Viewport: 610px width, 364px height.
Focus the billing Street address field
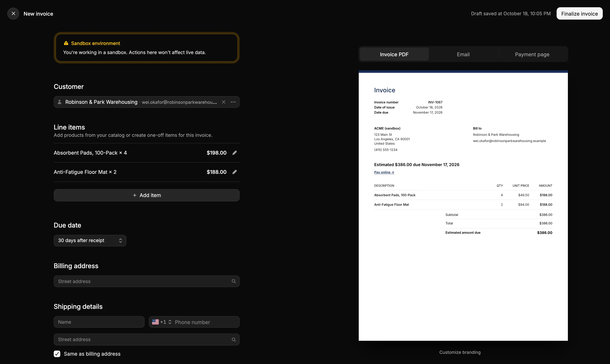pyautogui.click(x=147, y=281)
